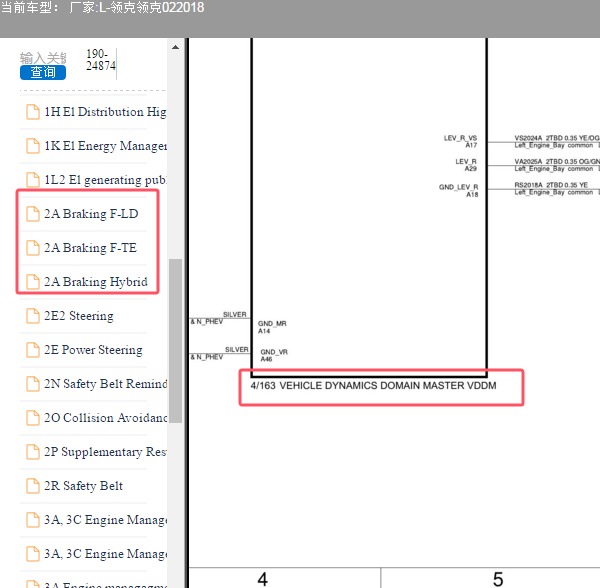600x588 pixels.
Task: Open 2A Braking F-LD diagram
Action: pyautogui.click(x=91, y=214)
